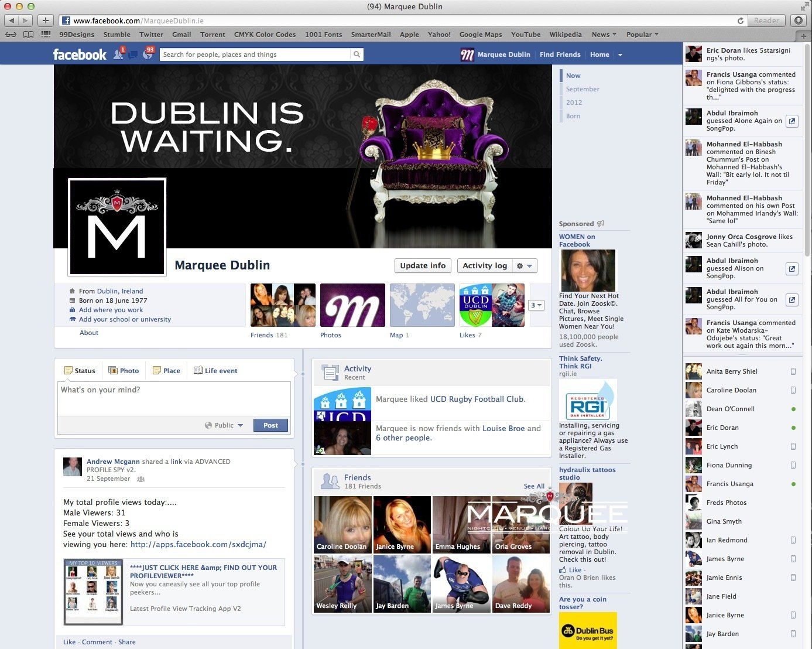Switch to the Photo tab in composer
Viewport: 812px width, 649px height.
(x=124, y=371)
